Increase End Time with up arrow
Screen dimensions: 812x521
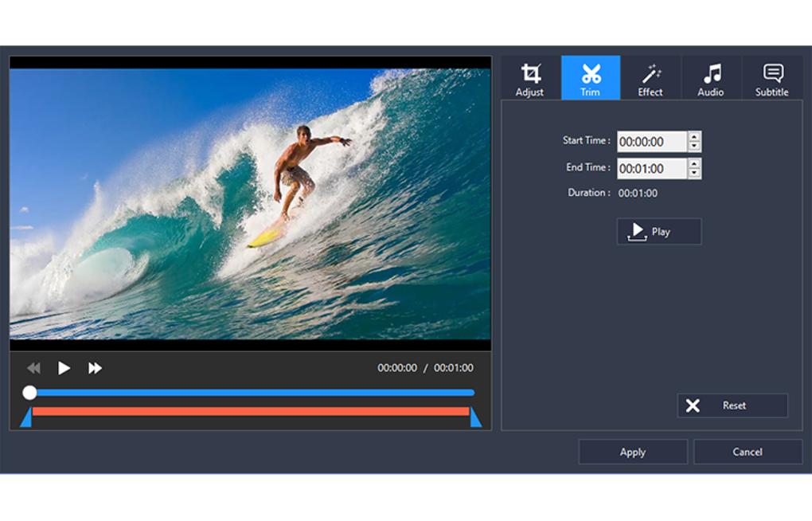pyautogui.click(x=694, y=164)
